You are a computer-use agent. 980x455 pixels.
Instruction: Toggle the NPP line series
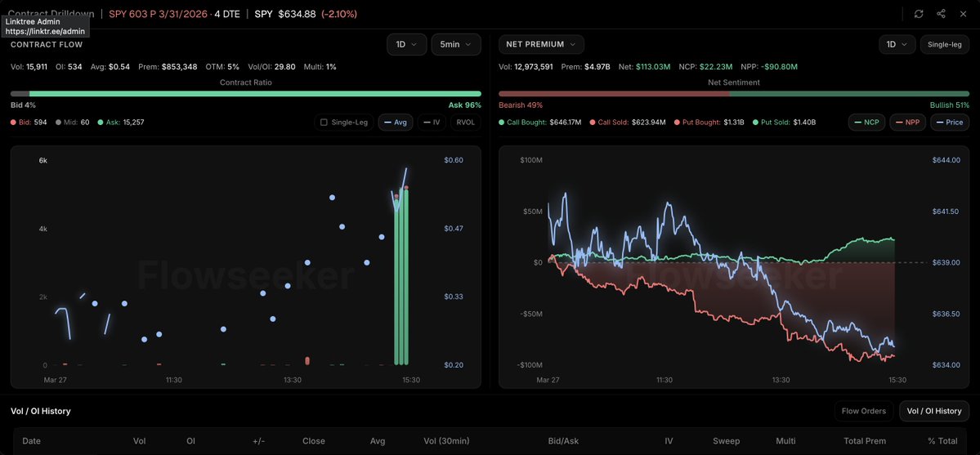(x=907, y=123)
